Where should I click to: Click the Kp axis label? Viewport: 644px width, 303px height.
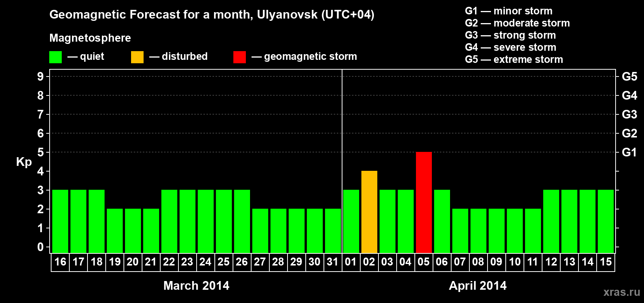(24, 162)
